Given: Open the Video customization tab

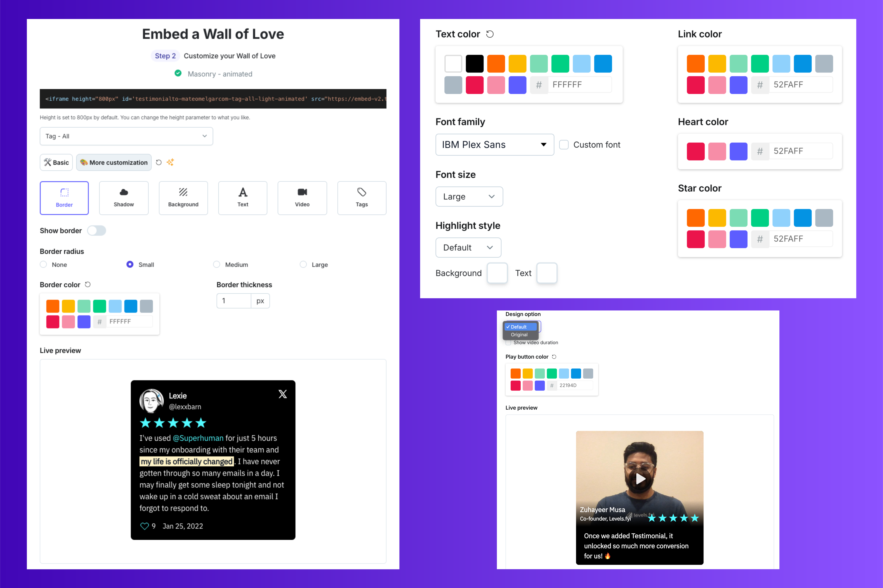Looking at the screenshot, I should (x=302, y=198).
